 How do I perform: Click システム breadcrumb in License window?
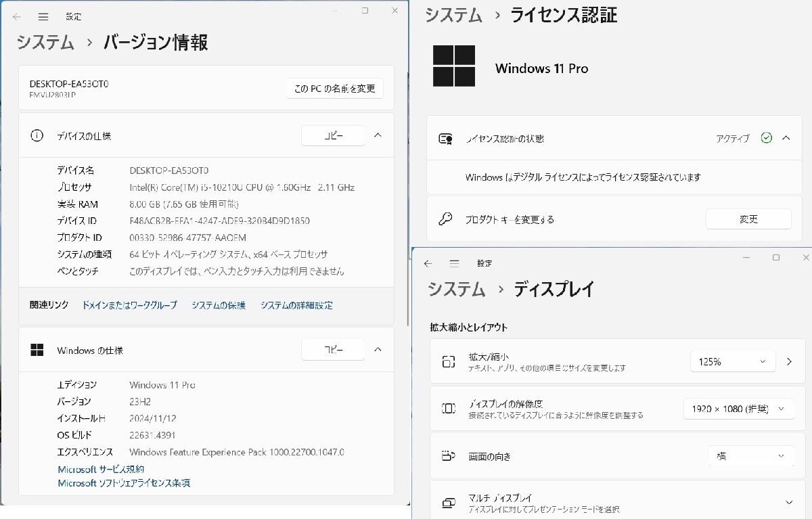[x=453, y=15]
